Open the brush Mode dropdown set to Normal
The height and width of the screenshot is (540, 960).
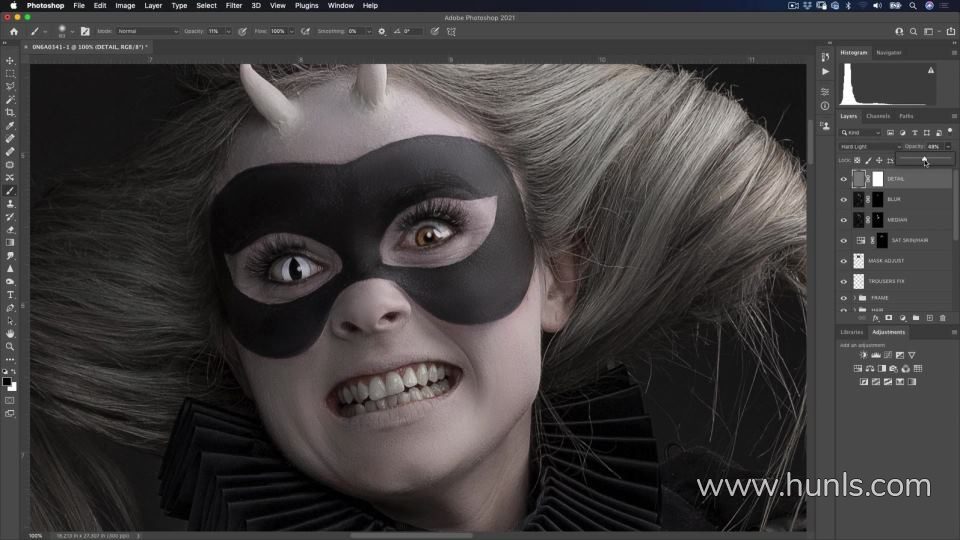click(x=147, y=31)
